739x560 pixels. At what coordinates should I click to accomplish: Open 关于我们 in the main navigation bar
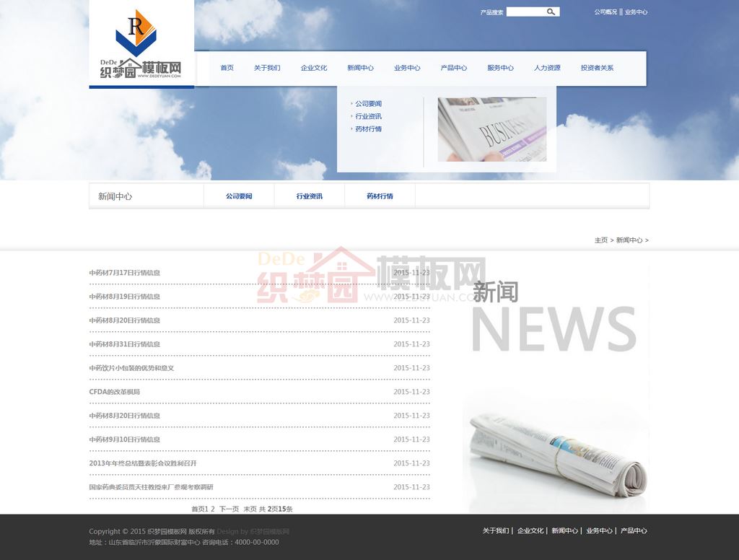267,68
